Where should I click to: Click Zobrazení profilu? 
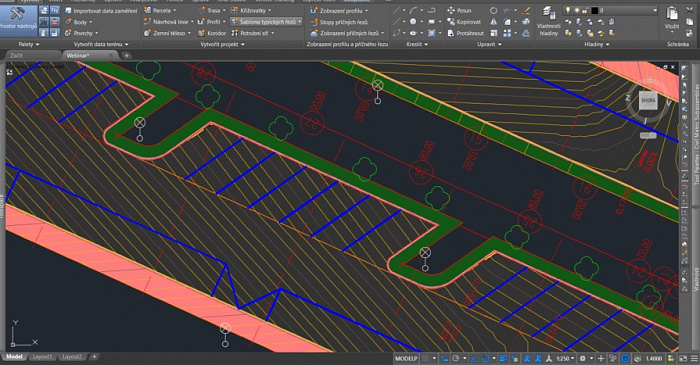339,11
